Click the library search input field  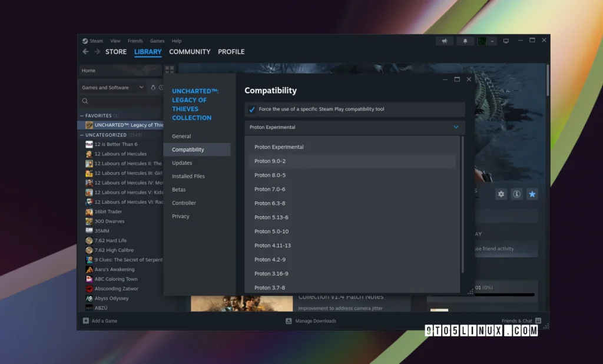[120, 101]
